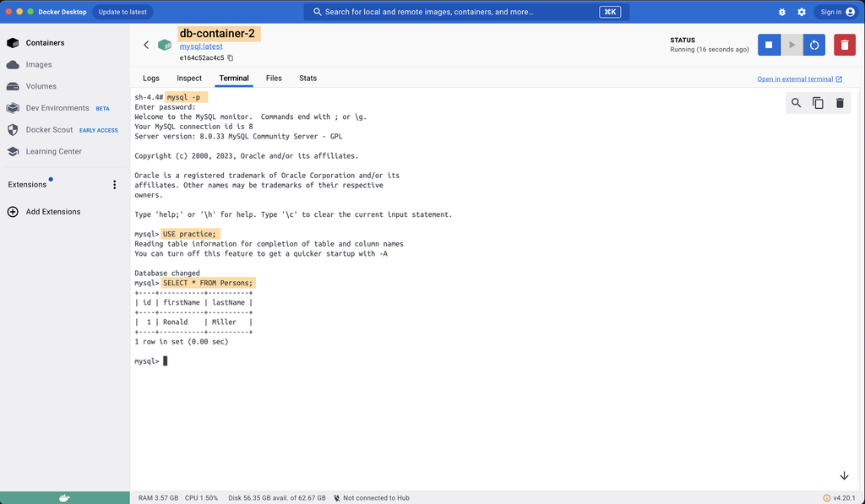The image size is (865, 504).
Task: Expand the Extensions options menu
Action: pos(114,184)
